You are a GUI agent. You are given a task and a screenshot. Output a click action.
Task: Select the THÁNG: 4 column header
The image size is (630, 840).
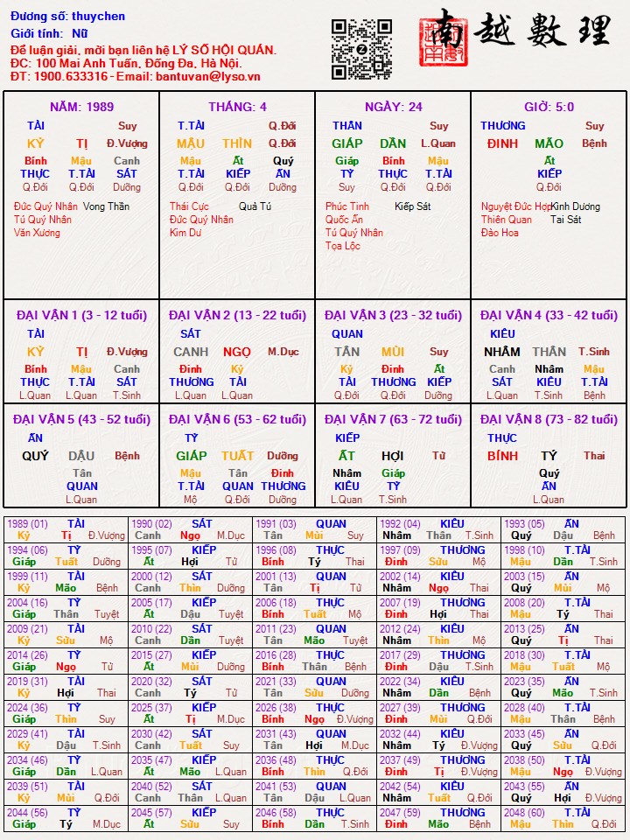[x=237, y=107]
